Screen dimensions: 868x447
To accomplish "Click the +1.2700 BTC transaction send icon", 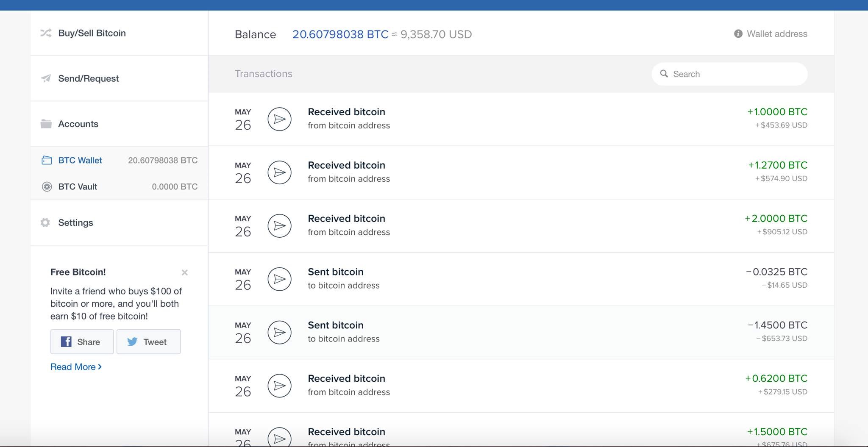I will pyautogui.click(x=279, y=172).
